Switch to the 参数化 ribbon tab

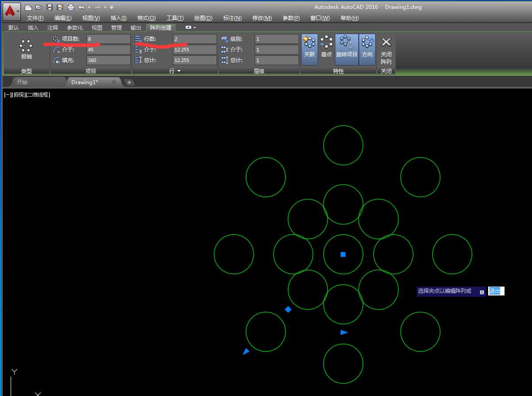click(75, 27)
